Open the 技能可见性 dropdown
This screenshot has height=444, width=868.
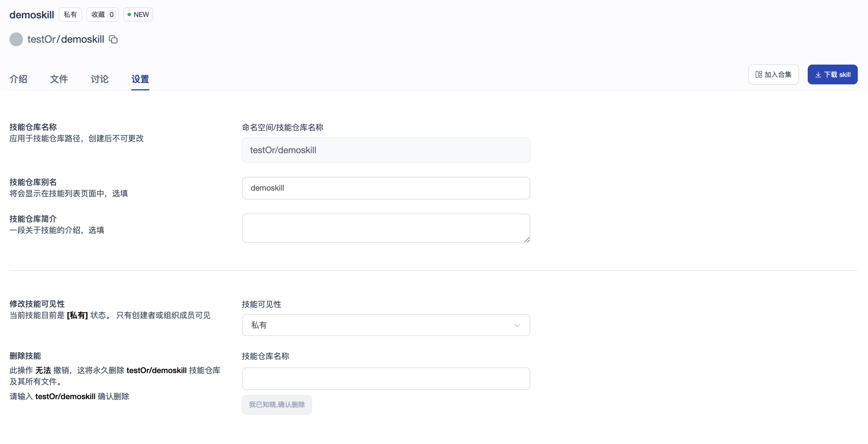click(386, 325)
